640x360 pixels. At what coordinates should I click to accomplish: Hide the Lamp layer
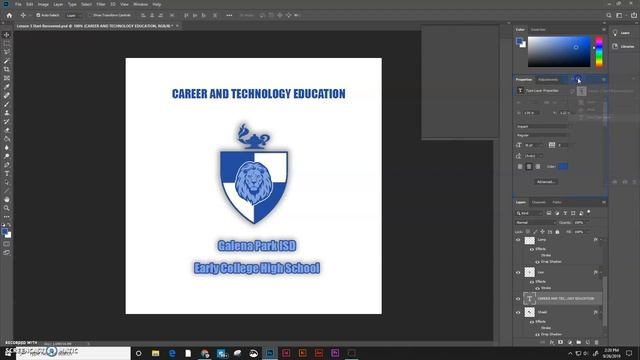coord(518,240)
